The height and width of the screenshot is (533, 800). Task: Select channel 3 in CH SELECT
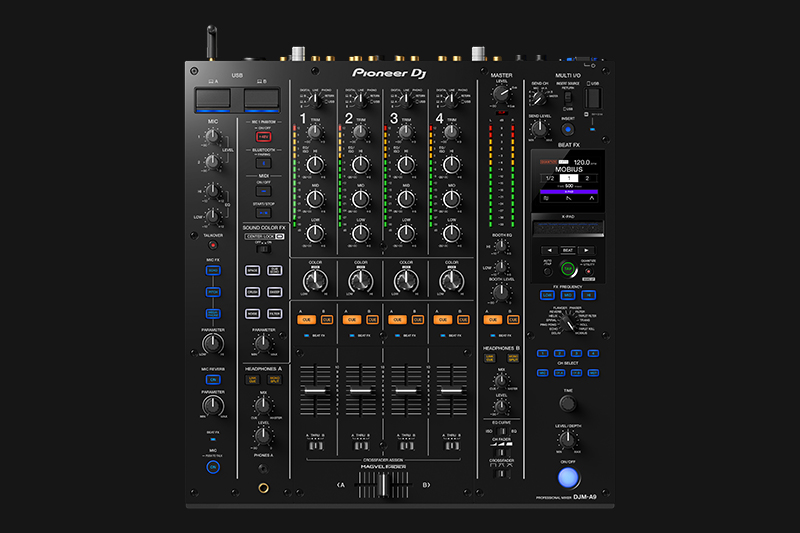(576, 353)
